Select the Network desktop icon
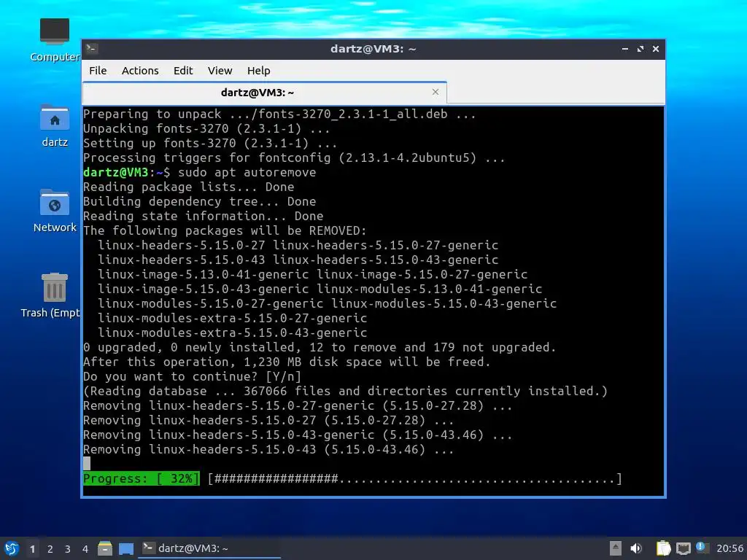The image size is (747, 560). [x=55, y=211]
